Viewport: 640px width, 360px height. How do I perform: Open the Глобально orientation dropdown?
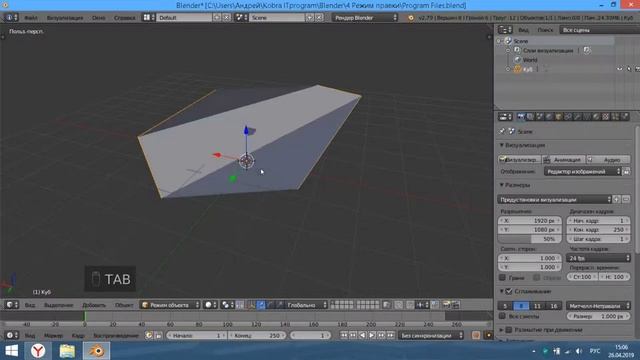[306, 305]
